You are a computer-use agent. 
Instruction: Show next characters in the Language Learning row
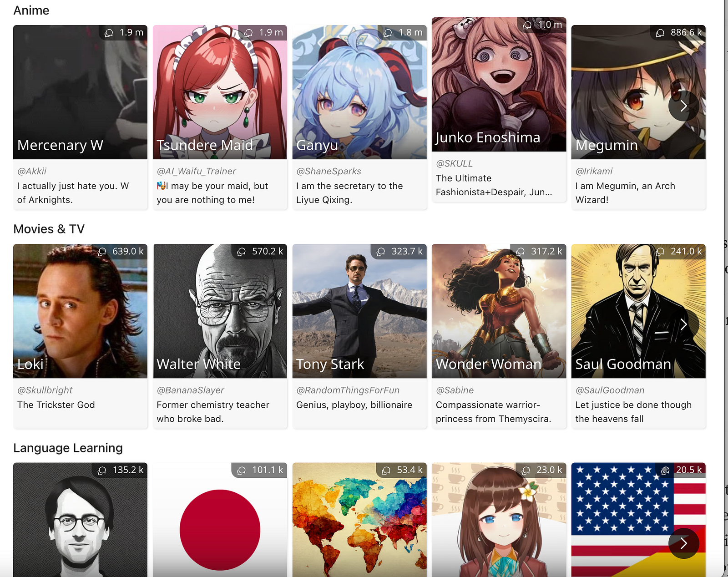pos(683,543)
